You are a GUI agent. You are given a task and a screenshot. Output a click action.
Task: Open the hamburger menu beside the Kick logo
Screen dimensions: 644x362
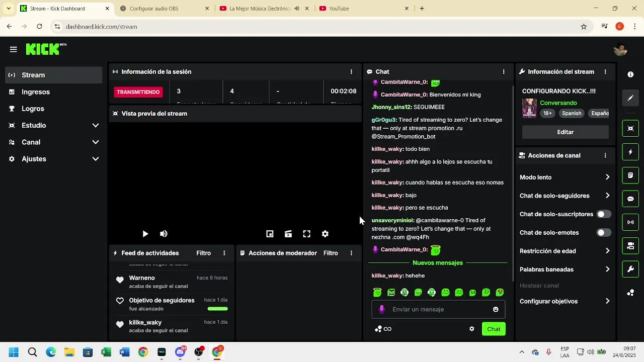(14, 49)
